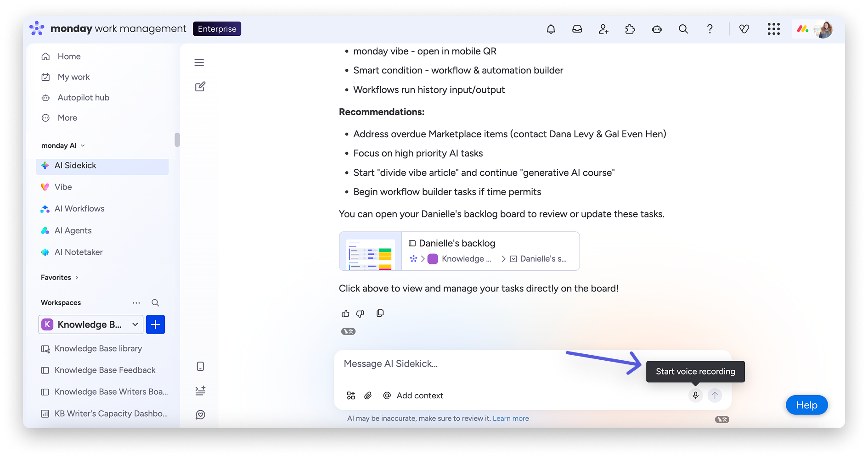Open the user profile avatar
Viewport: 868px width, 458px height.
823,29
